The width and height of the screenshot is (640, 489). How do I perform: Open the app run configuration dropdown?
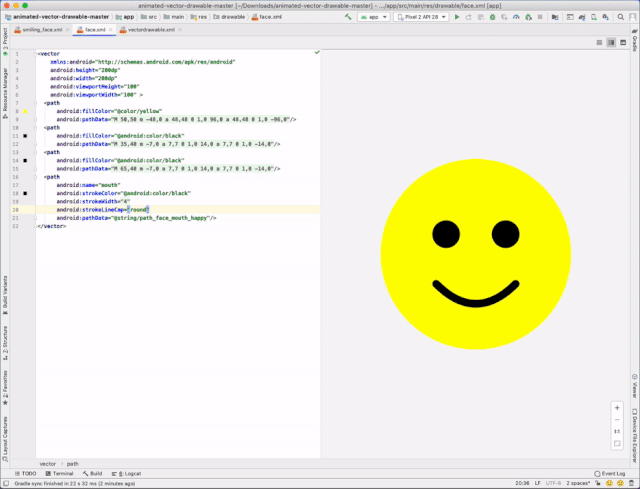[375, 17]
